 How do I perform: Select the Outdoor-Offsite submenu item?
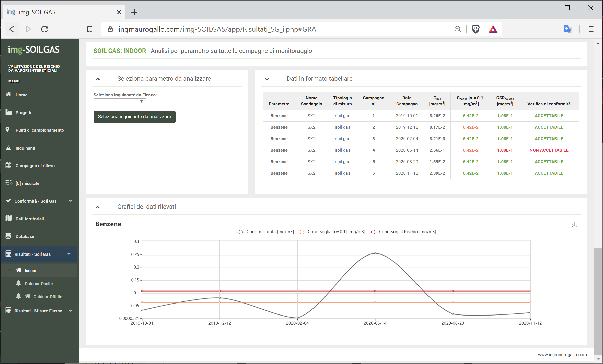click(48, 297)
